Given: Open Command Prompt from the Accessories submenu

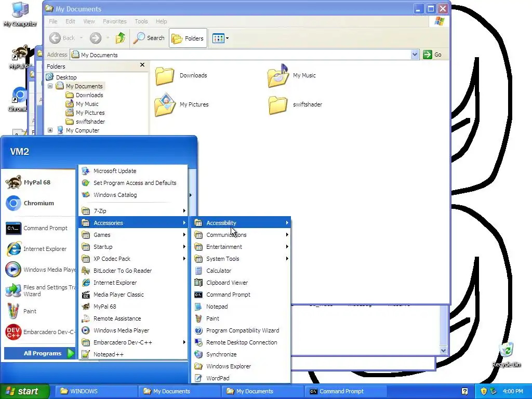Looking at the screenshot, I should coord(241,295).
